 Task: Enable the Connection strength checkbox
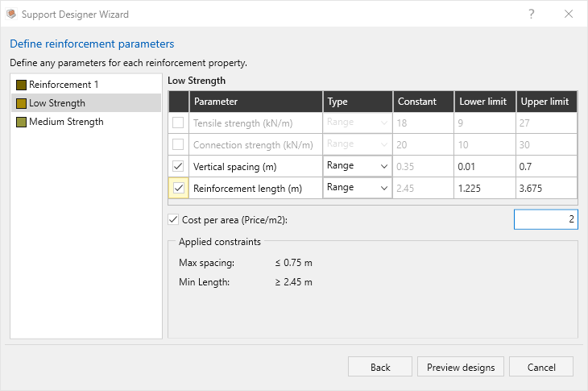pos(178,144)
